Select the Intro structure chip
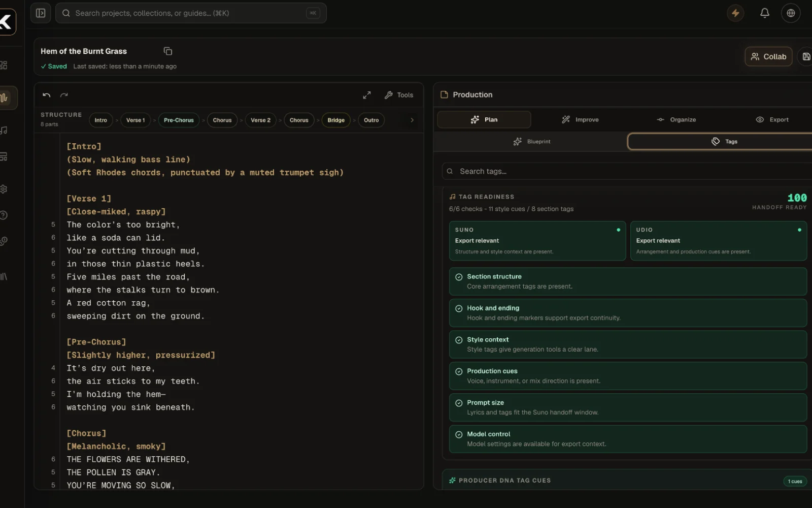This screenshot has width=812, height=508. pos(100,120)
